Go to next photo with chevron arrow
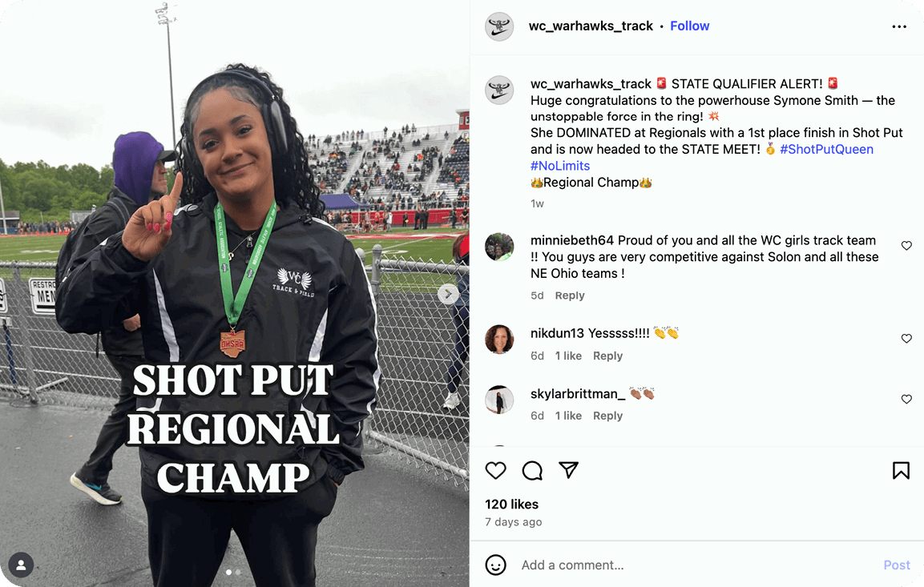The image size is (924, 587). click(x=449, y=293)
